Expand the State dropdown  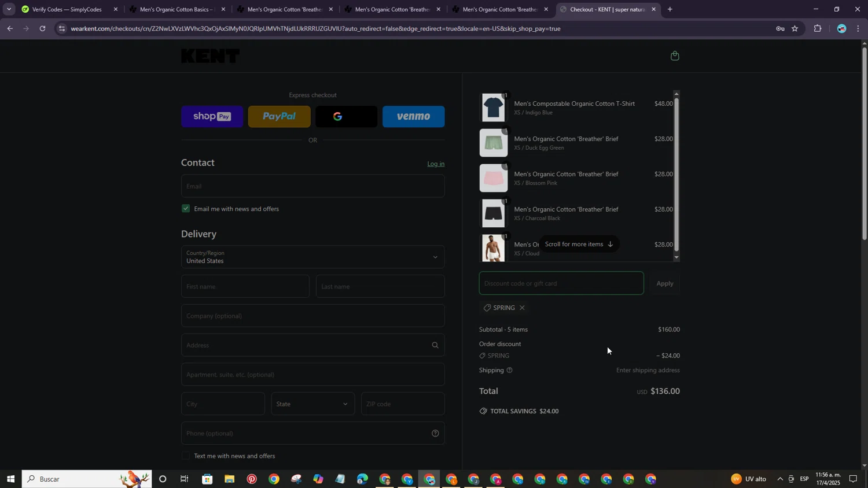[312, 404]
